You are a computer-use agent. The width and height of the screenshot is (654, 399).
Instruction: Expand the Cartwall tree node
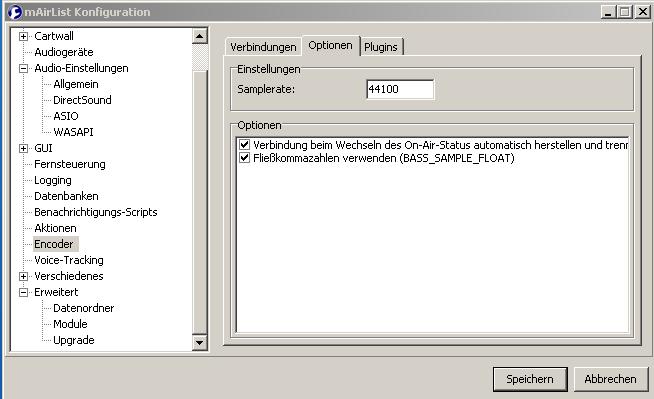tap(24, 36)
